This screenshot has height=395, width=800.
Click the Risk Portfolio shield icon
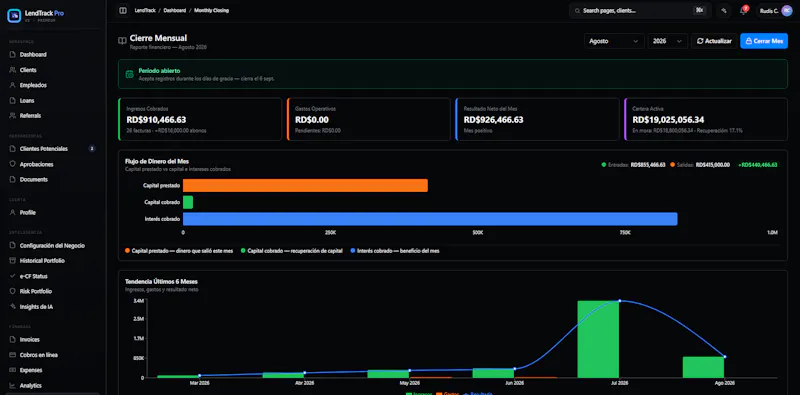[13, 291]
